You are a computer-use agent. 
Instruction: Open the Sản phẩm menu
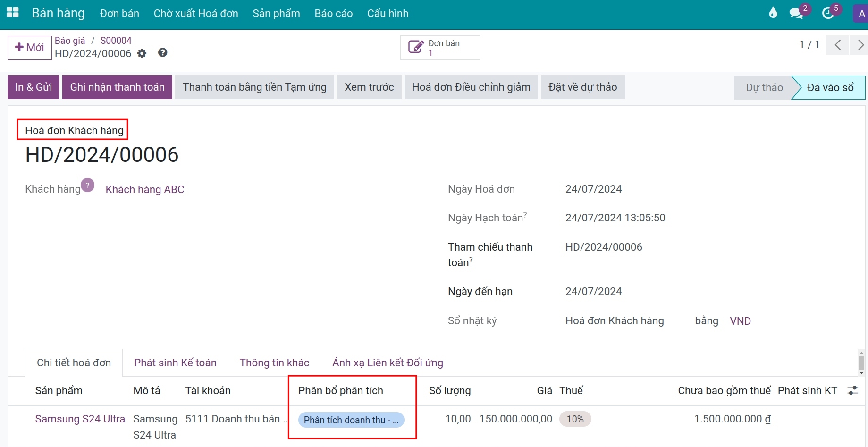(276, 13)
